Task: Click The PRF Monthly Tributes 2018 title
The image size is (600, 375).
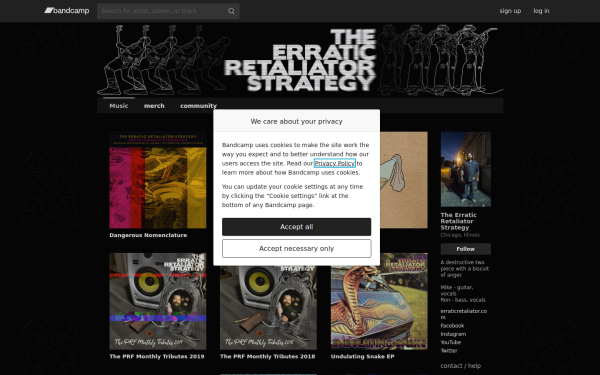Action: [x=267, y=357]
